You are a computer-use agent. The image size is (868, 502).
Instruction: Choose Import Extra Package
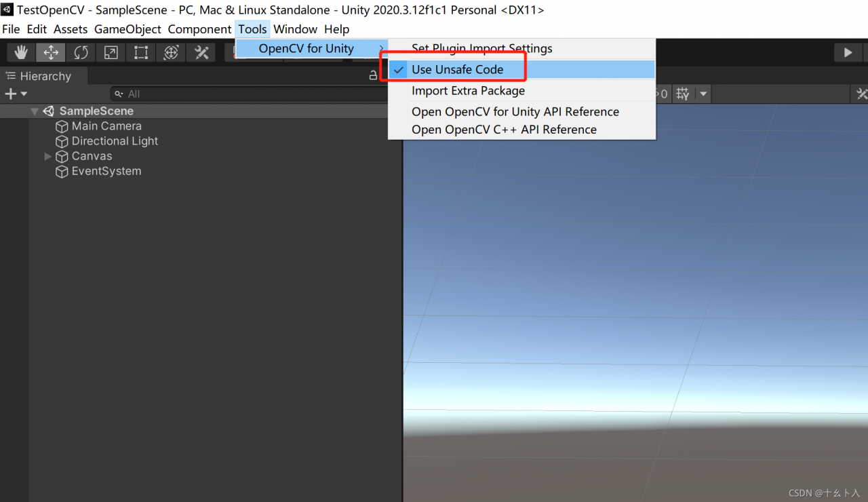click(x=468, y=91)
